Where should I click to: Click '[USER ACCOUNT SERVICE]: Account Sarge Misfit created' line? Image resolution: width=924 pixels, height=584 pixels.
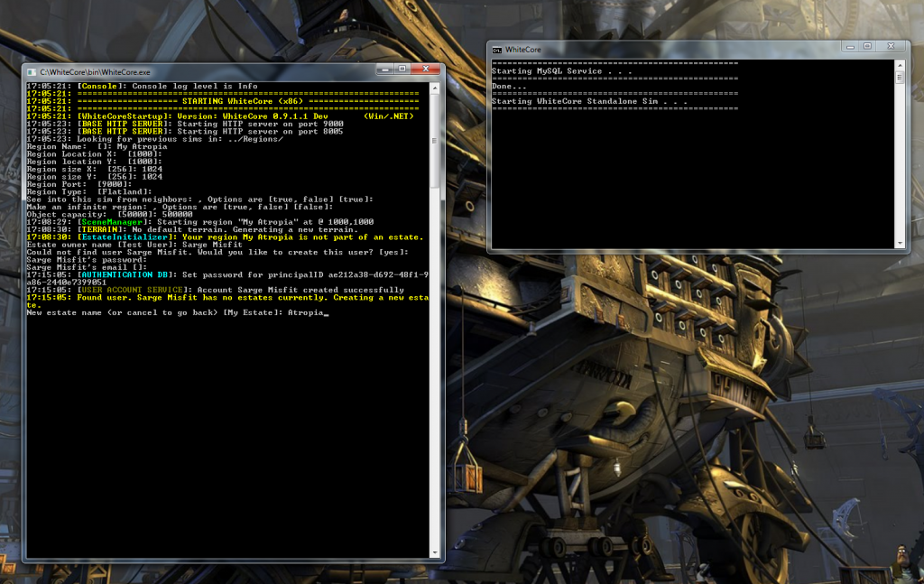click(215, 290)
